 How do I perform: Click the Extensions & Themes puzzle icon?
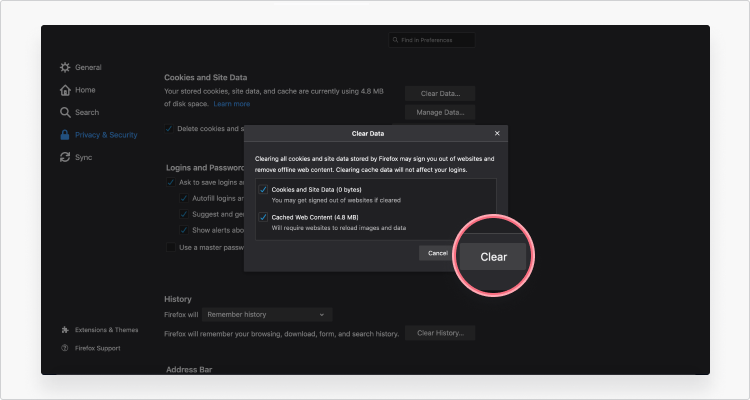coord(65,329)
